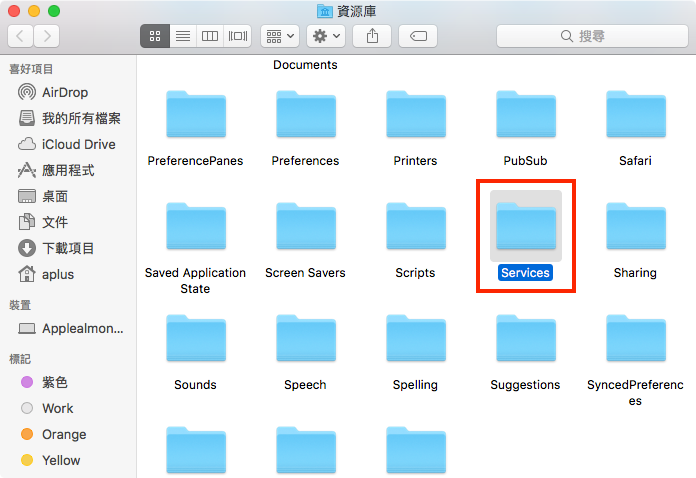The image size is (696, 478).
Task: Select the SyncedPreferences folder
Action: 636,338
